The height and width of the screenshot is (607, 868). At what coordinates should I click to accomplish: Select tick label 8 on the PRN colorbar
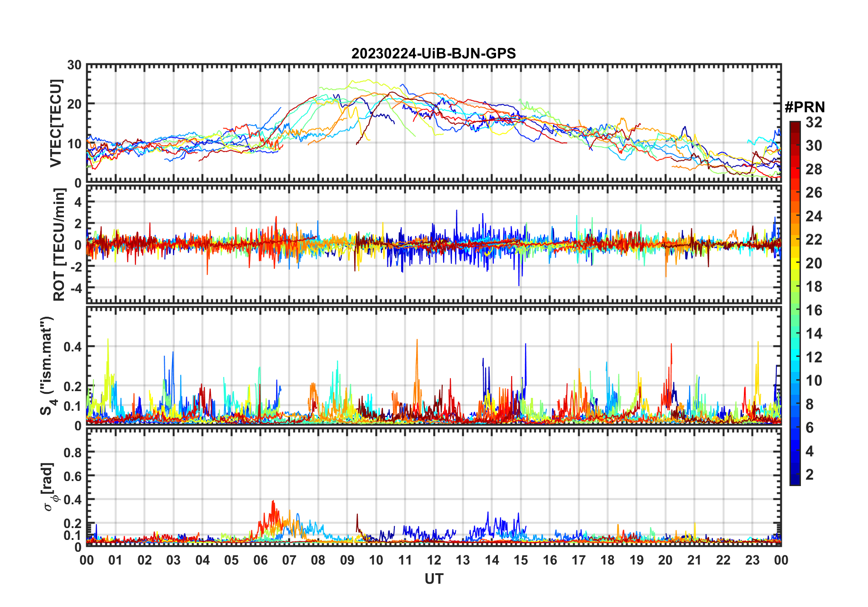coord(810,404)
